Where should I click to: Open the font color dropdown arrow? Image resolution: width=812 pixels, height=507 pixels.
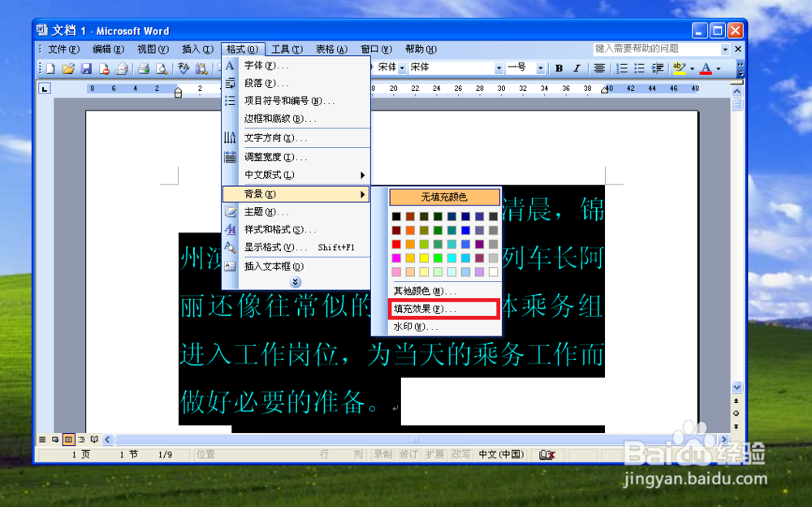click(719, 68)
